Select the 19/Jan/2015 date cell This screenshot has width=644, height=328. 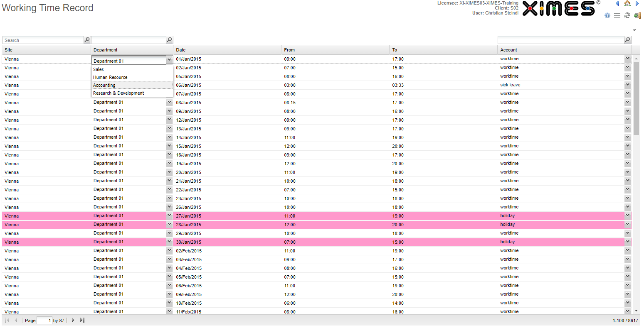[227, 164]
